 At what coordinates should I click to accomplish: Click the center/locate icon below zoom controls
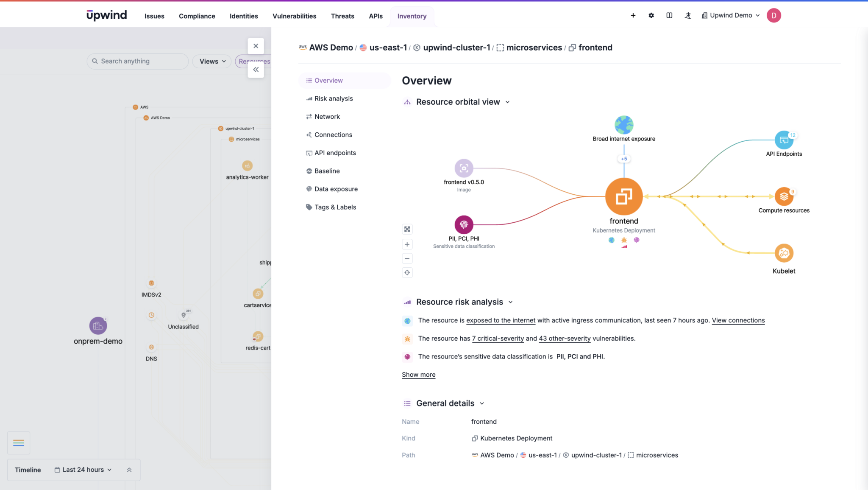tap(407, 272)
